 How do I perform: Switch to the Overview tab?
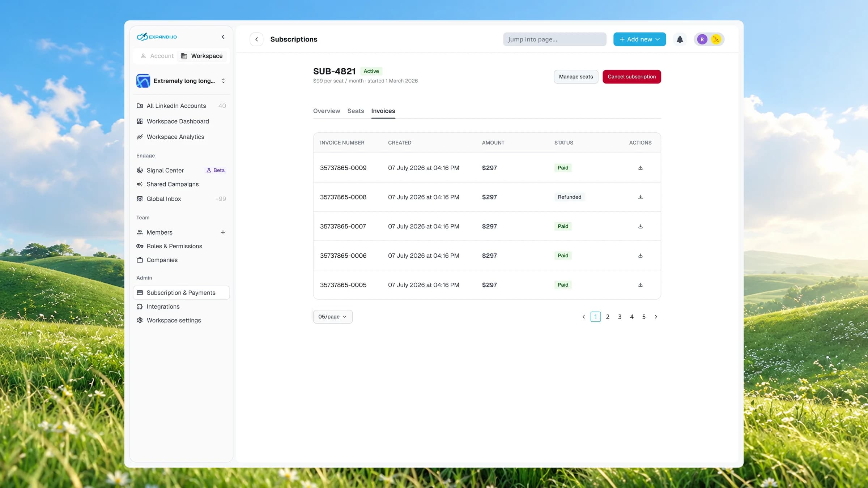pyautogui.click(x=327, y=111)
